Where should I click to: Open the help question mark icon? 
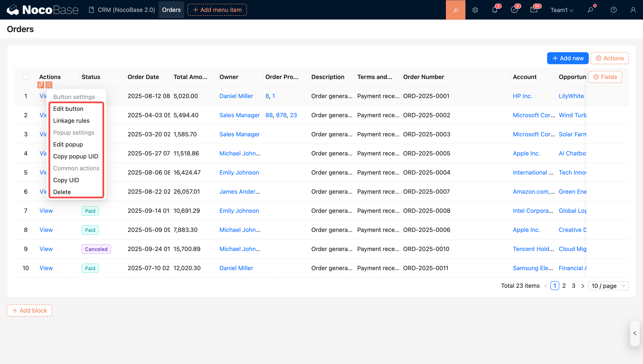(x=613, y=10)
